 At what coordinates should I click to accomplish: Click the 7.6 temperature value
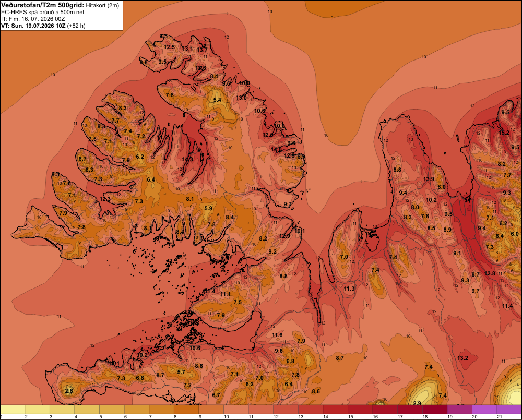point(67,183)
